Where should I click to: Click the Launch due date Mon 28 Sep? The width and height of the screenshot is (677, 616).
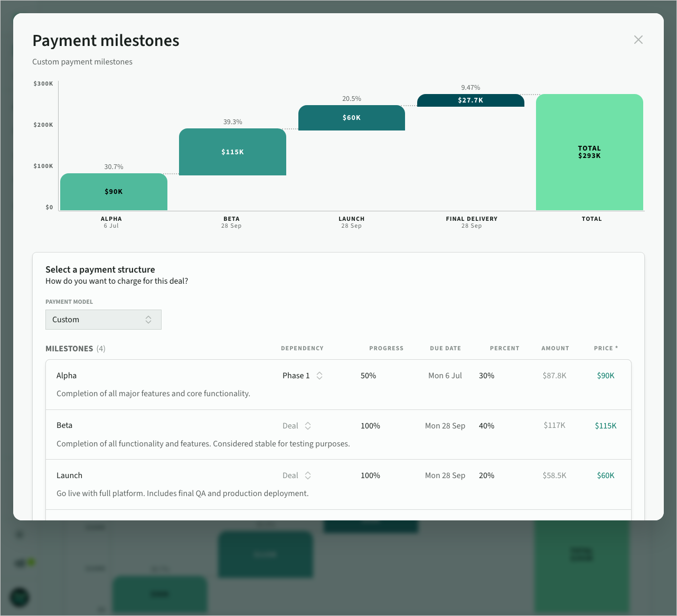pyautogui.click(x=445, y=475)
